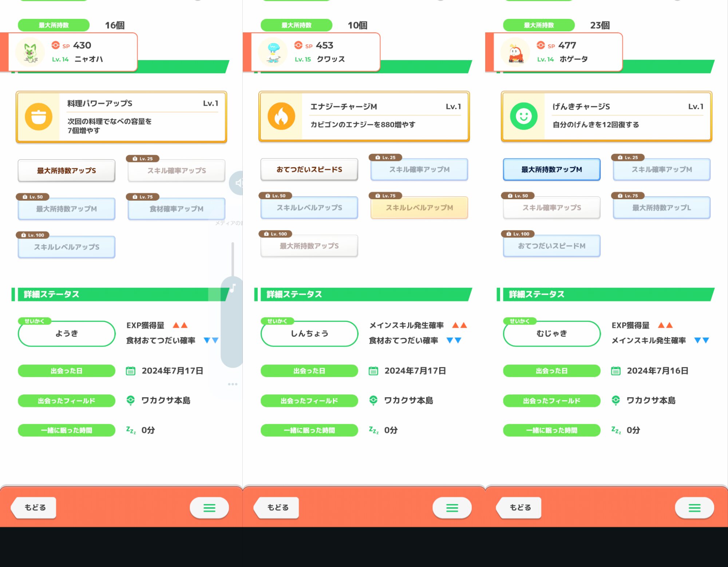The width and height of the screenshot is (728, 567).
Task: Tap ようき nature box
Action: 67,334
